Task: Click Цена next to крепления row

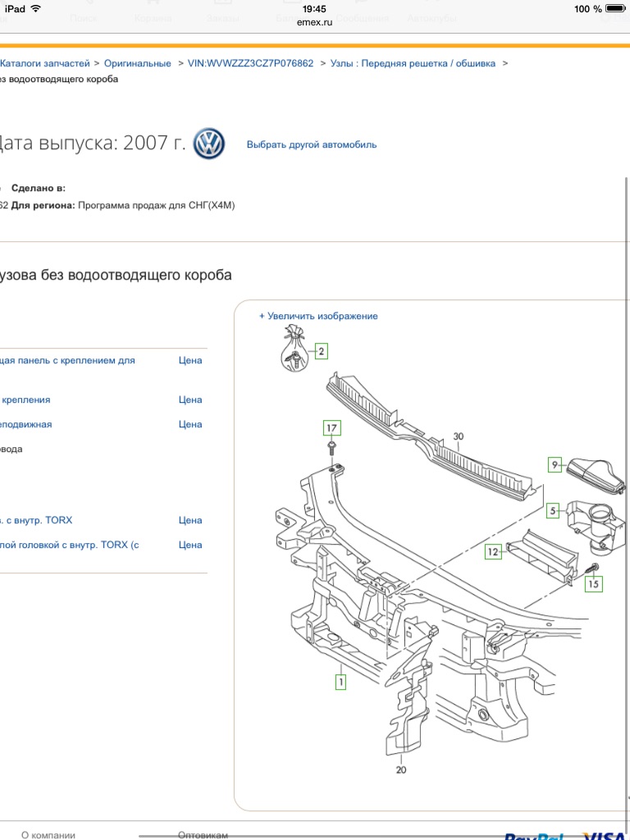Action: [x=190, y=399]
